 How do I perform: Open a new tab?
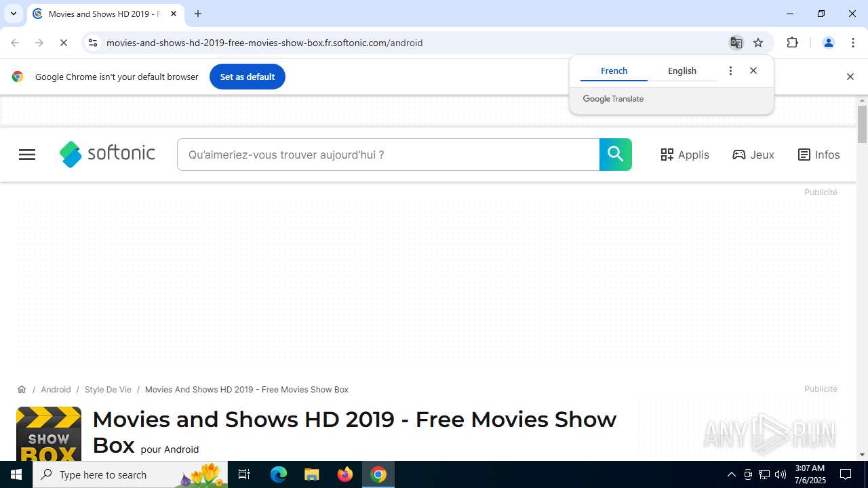(x=198, y=14)
